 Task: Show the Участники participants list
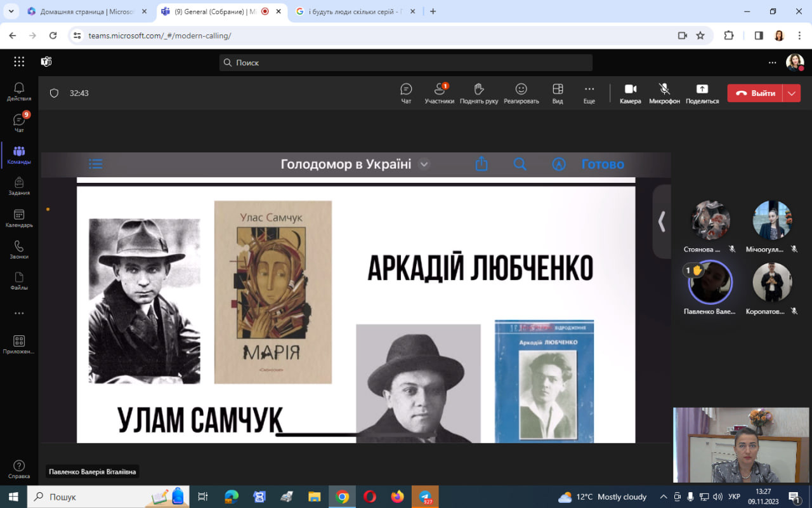[x=439, y=93]
